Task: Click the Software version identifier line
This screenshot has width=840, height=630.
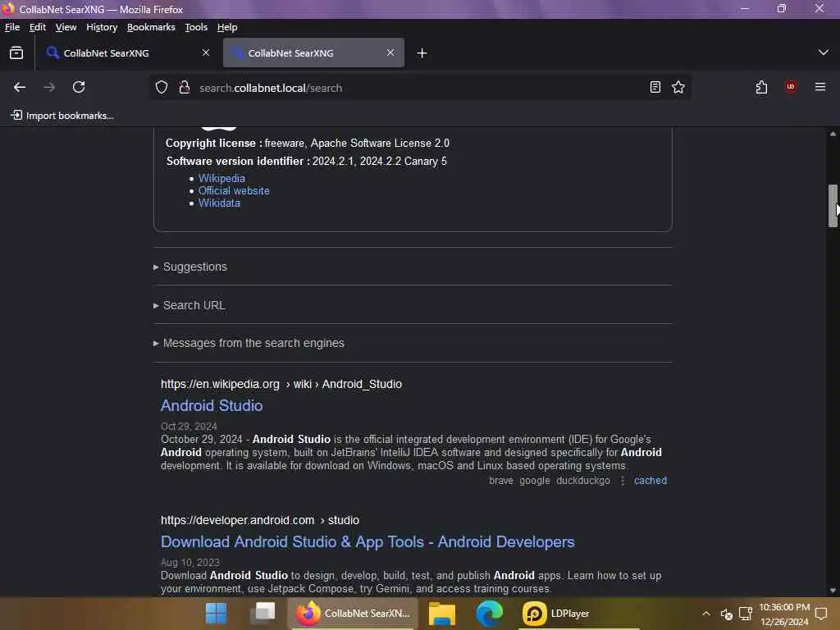Action: pyautogui.click(x=307, y=162)
